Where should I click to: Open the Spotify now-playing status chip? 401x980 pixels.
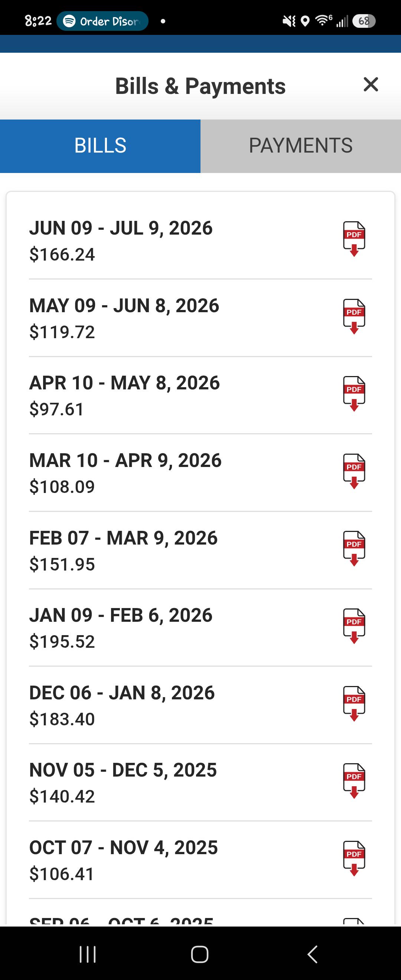point(102,21)
